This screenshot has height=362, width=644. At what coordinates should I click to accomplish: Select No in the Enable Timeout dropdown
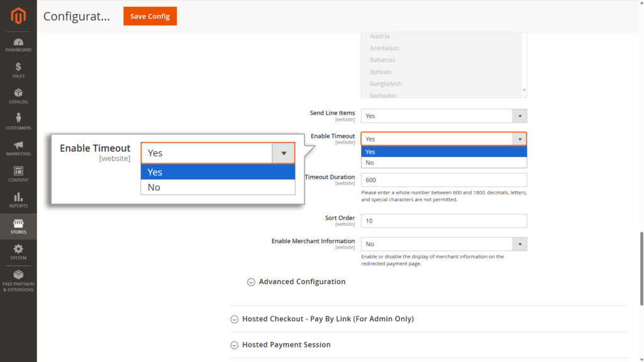pyautogui.click(x=443, y=162)
